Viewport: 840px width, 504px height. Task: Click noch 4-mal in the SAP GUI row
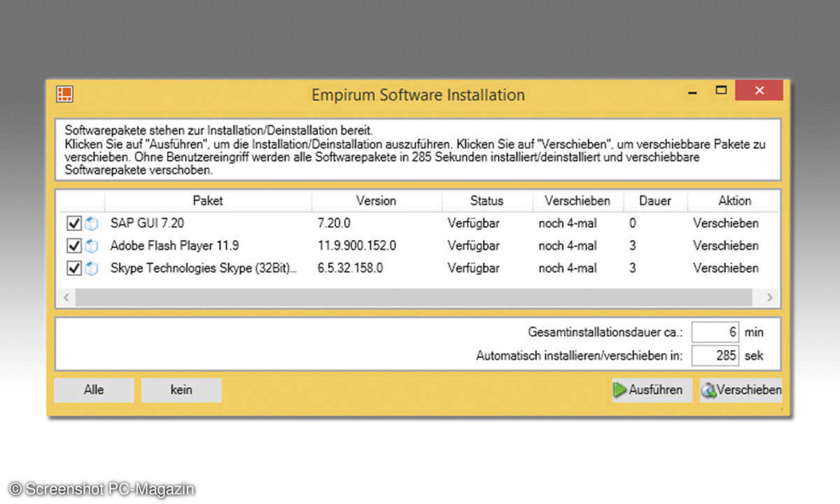tap(568, 224)
